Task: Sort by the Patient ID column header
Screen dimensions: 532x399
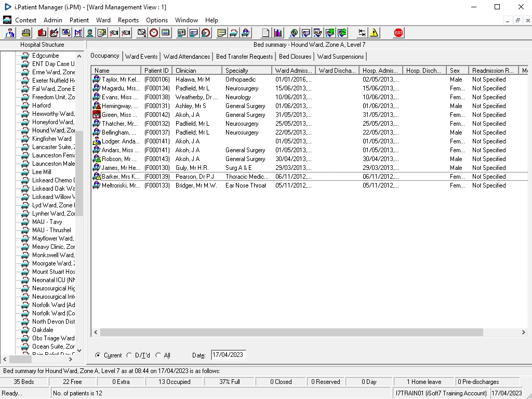Action: point(156,71)
